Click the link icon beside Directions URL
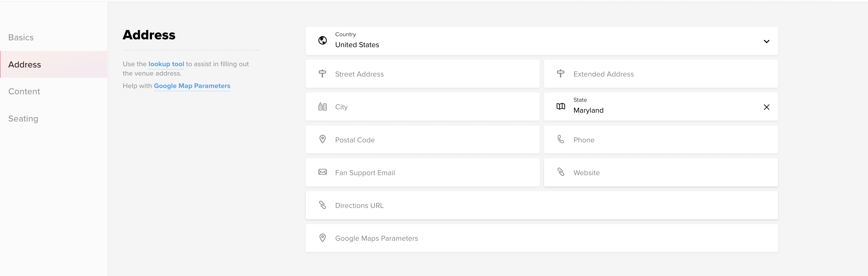Viewport: 868px width, 276px height. [322, 205]
